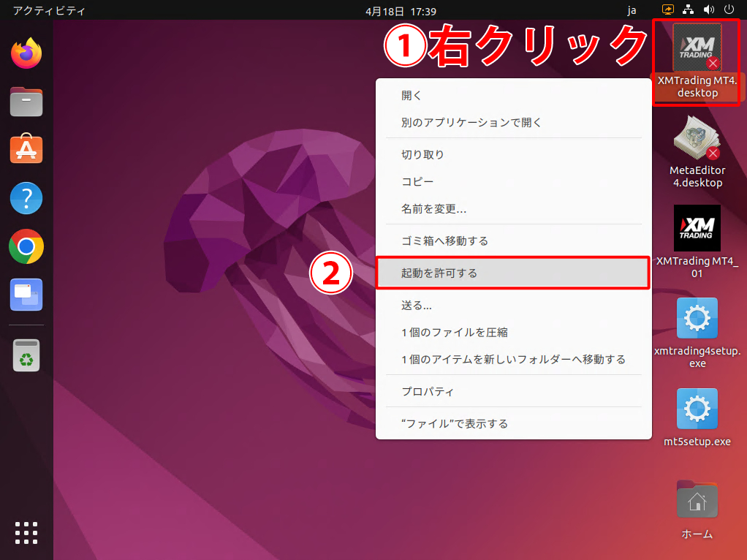Launch the Files manager in dock
Image resolution: width=747 pixels, height=560 pixels.
click(x=26, y=102)
